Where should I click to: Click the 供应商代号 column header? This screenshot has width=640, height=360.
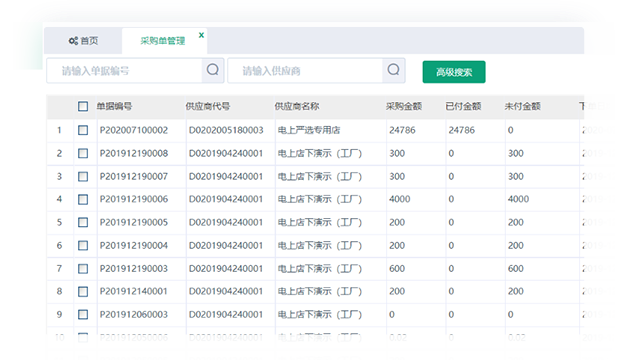tap(208, 107)
